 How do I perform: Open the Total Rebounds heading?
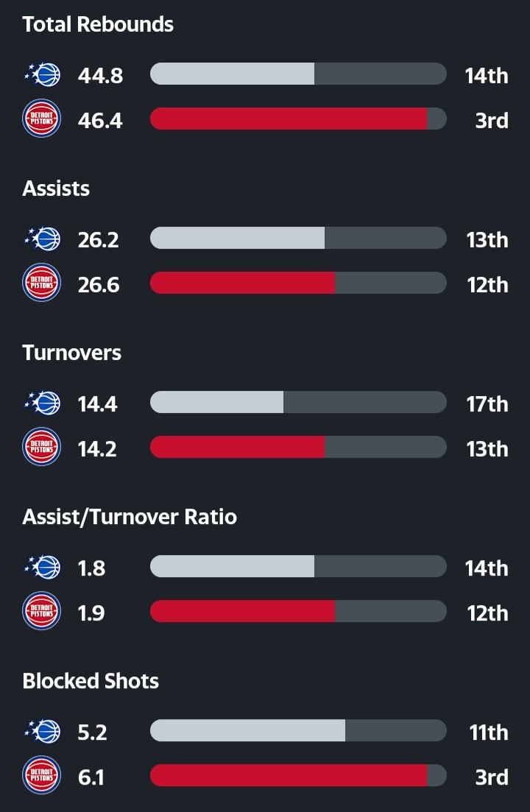pos(98,24)
